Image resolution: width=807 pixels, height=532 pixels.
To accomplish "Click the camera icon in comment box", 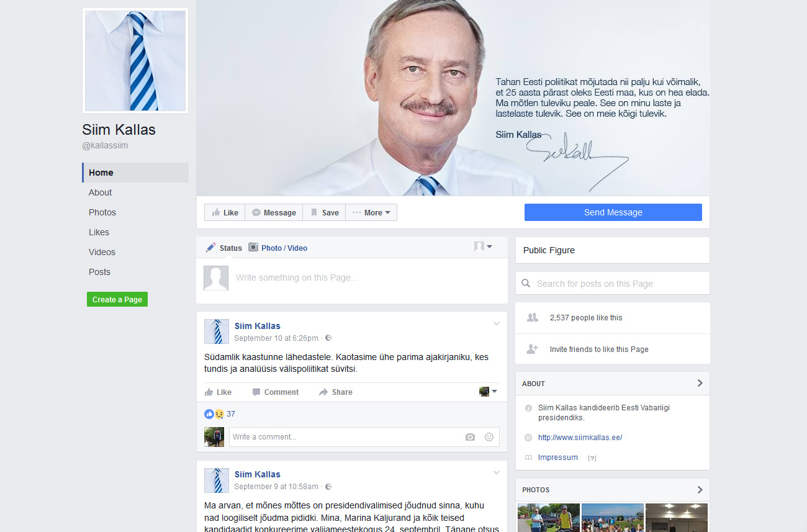I will coord(470,437).
